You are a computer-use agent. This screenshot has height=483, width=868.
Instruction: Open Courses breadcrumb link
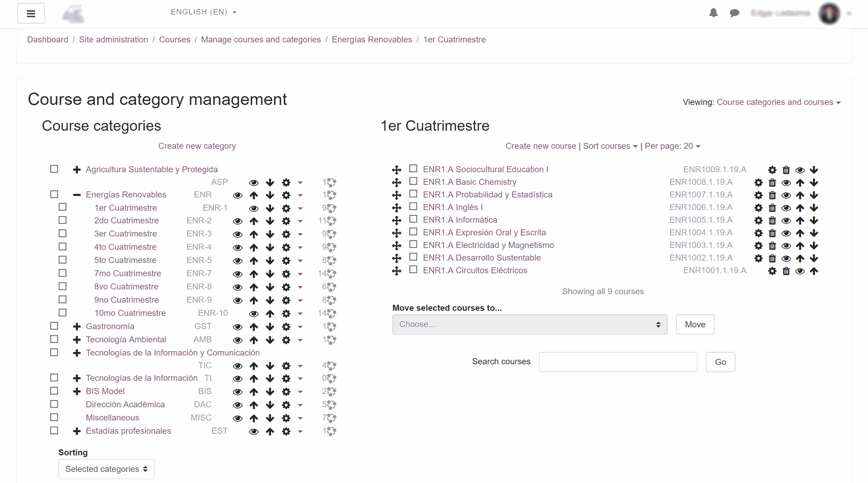tap(174, 39)
